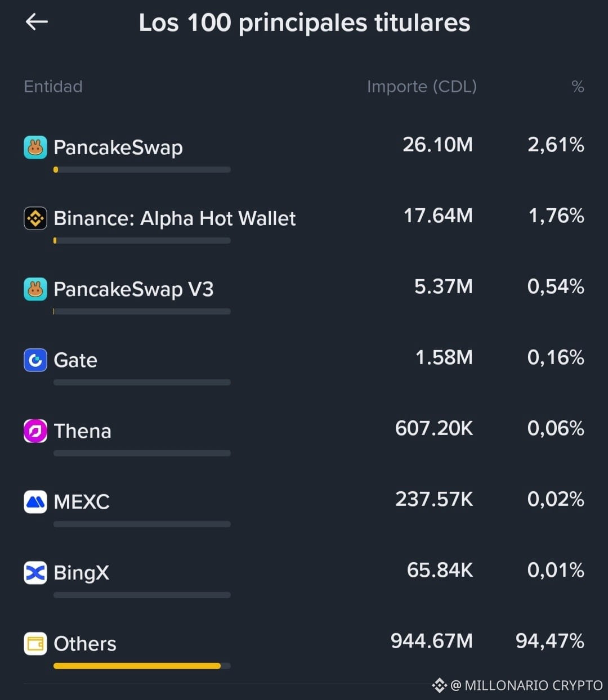Viewport: 608px width, 700px height.
Task: Click the MEXC logo icon
Action: (35, 502)
